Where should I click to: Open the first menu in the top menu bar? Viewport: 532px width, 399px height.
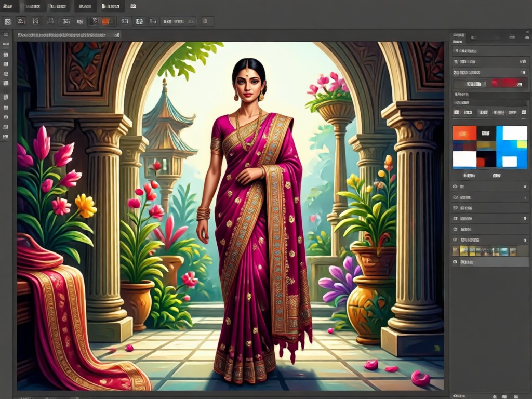point(7,6)
